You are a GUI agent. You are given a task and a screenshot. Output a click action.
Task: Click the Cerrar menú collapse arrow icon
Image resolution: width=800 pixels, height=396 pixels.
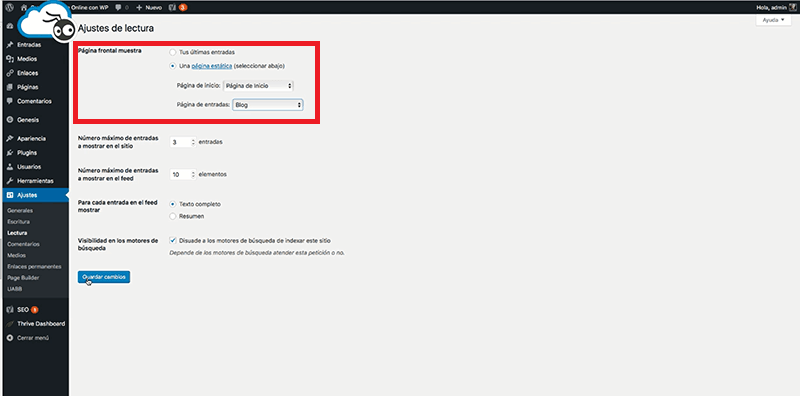[10, 338]
